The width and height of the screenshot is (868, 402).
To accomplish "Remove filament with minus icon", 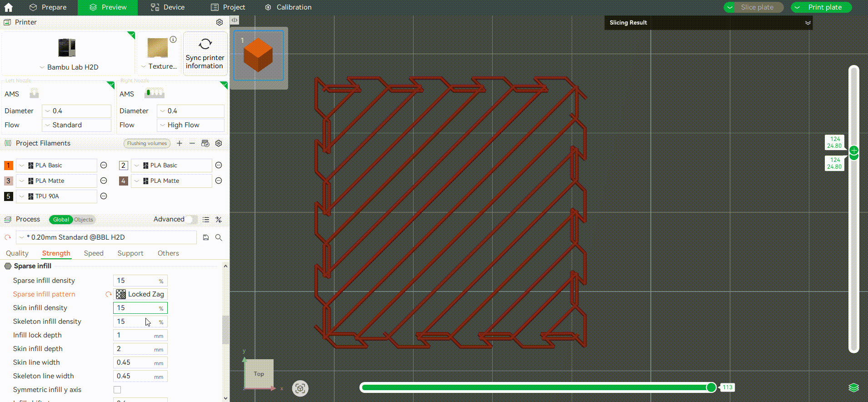I will point(192,143).
